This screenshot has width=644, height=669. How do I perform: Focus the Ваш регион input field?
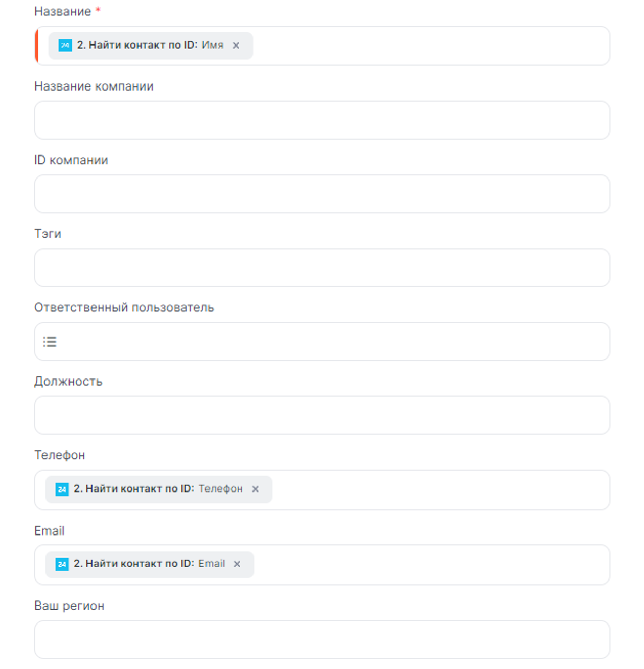coord(322,639)
